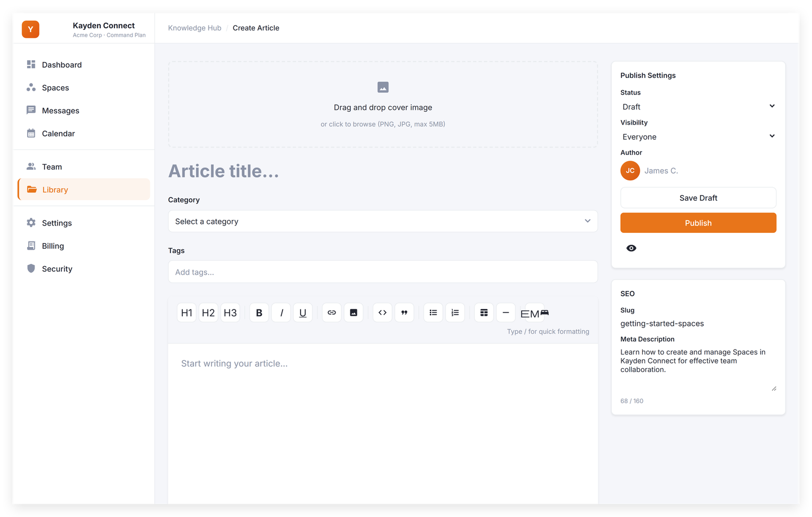Click the Create Article breadcrumb

point(256,28)
